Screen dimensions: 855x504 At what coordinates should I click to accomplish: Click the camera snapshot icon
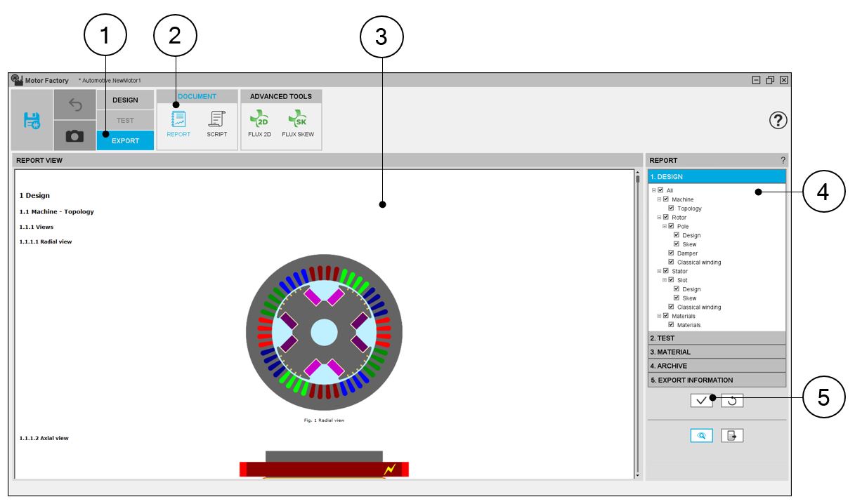pyautogui.click(x=75, y=136)
